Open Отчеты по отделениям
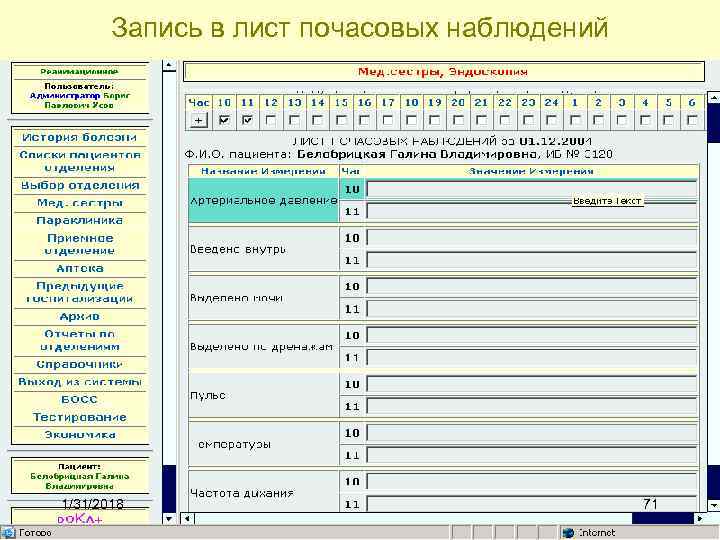This screenshot has width=720, height=540. [80, 340]
